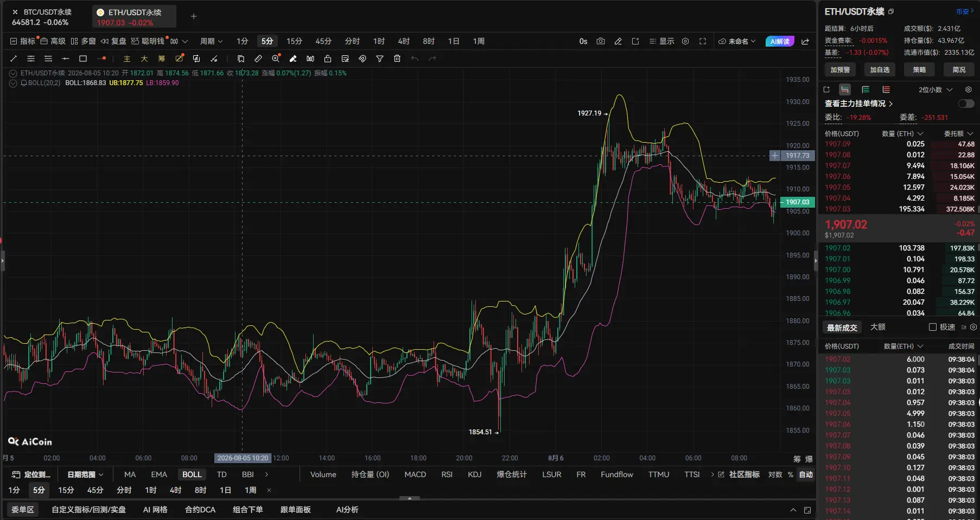Click the lock drawings padlock icon

(328, 59)
